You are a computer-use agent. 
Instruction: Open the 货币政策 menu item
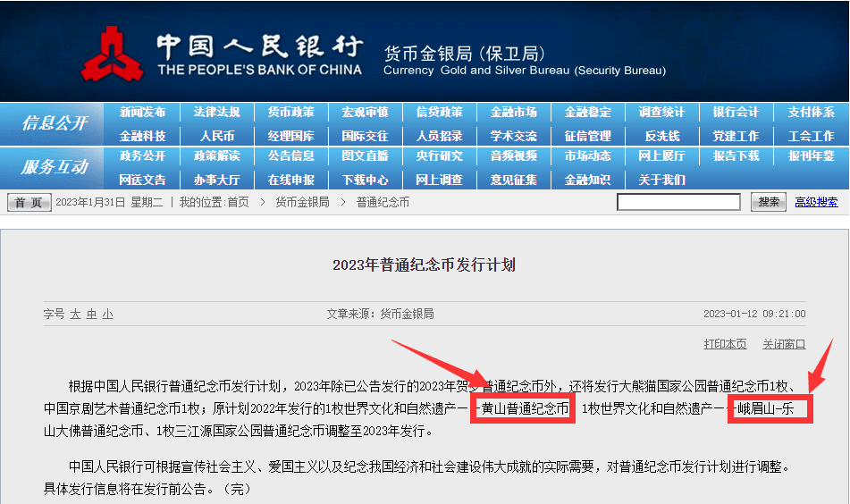pyautogui.click(x=291, y=113)
